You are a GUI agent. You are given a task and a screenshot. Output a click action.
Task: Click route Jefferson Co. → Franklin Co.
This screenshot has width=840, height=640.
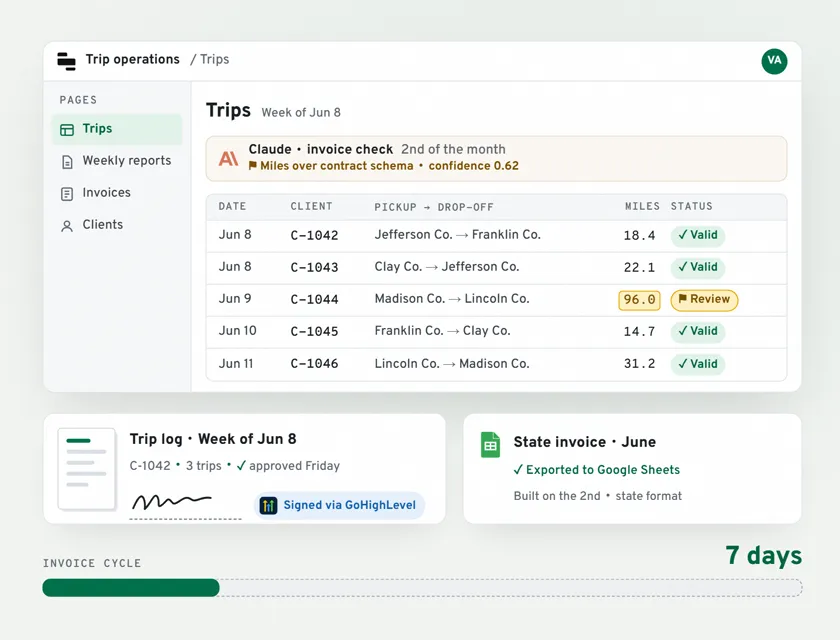tap(458, 235)
